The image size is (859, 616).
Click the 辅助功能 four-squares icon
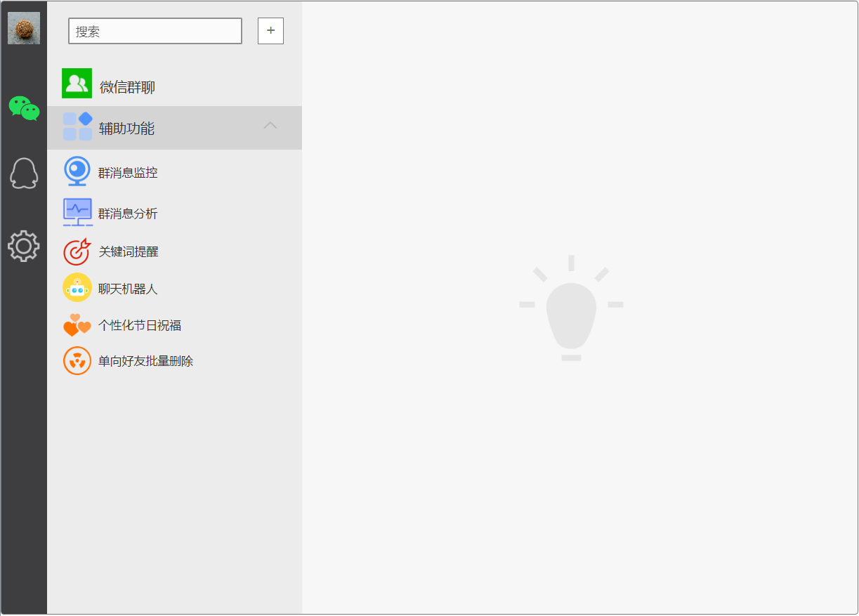point(77,126)
